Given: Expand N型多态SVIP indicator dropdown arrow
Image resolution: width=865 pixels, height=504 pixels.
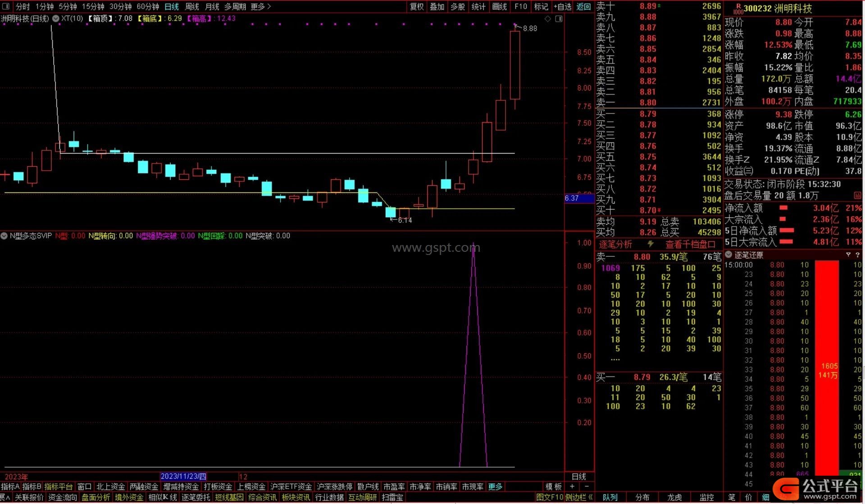Looking at the screenshot, I should (4, 236).
